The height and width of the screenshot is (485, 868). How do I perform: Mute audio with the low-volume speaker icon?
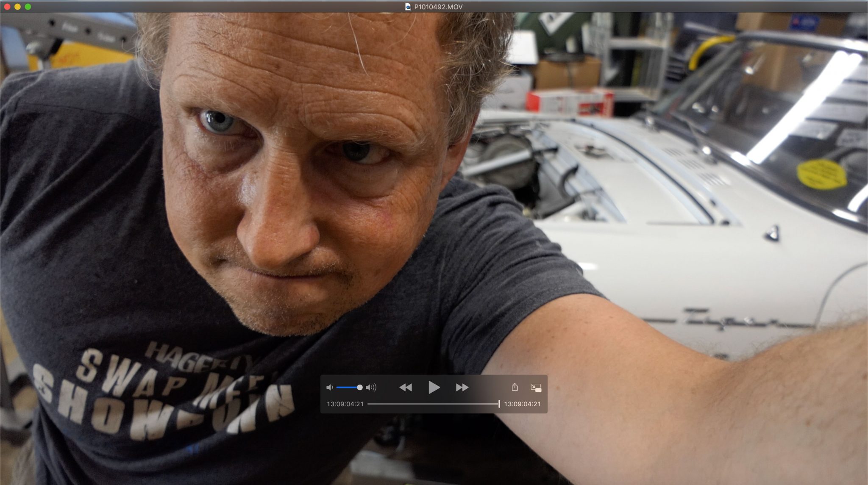click(329, 387)
